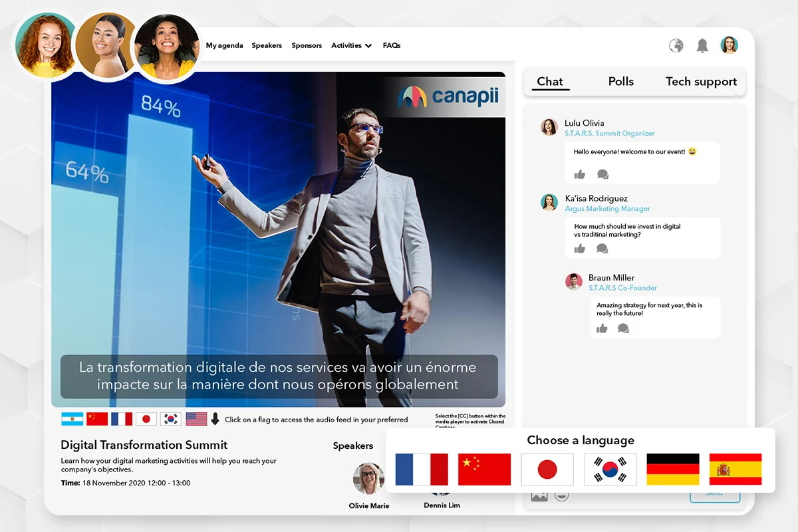Click the 'Choose a language' heading

581,440
